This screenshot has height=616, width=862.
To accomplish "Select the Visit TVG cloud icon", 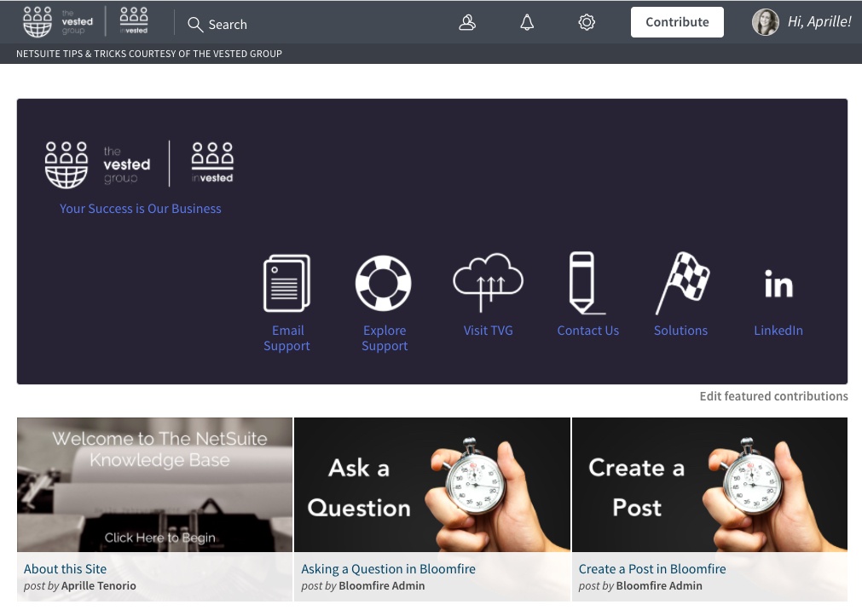I will [x=488, y=283].
